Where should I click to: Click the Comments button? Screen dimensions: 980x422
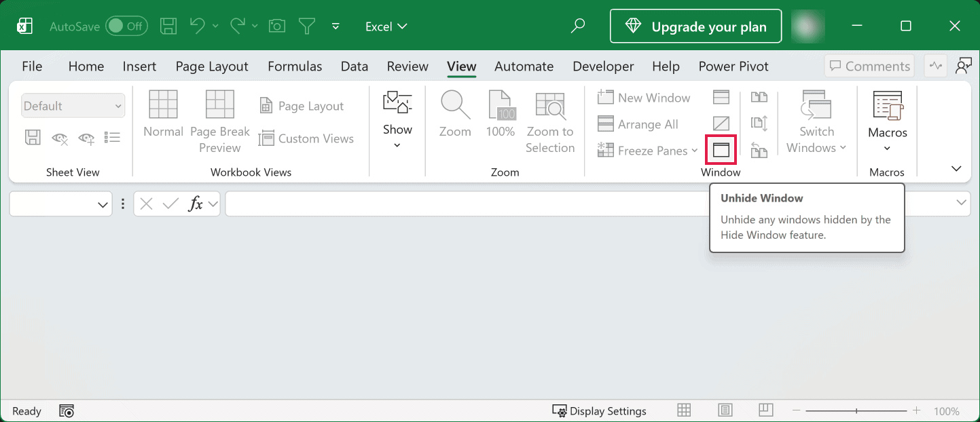[x=869, y=66]
